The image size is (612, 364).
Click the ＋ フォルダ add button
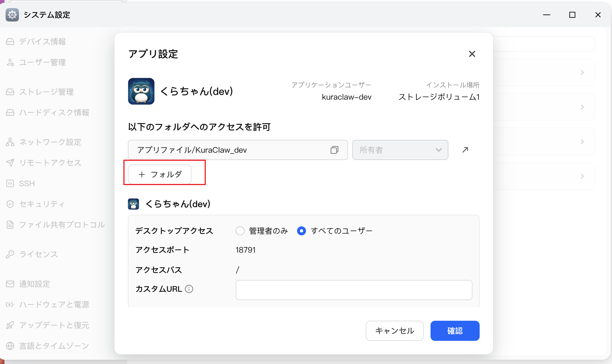[160, 174]
